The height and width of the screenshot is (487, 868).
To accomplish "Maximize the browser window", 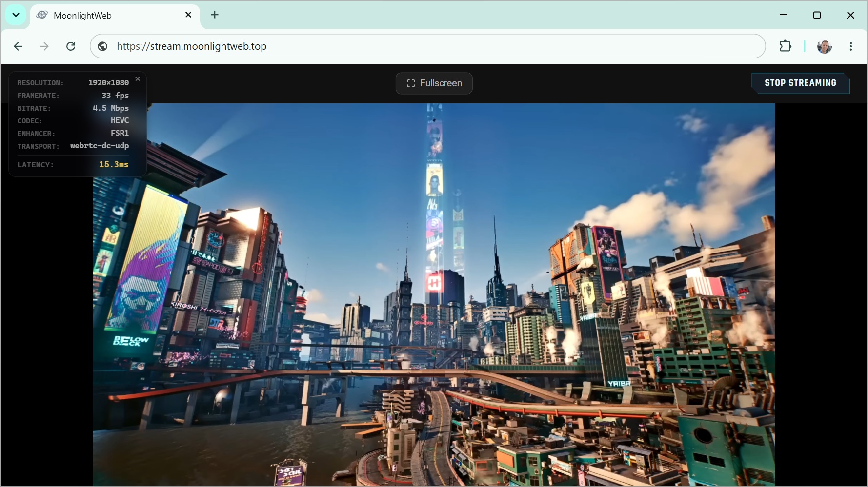I will 817,15.
